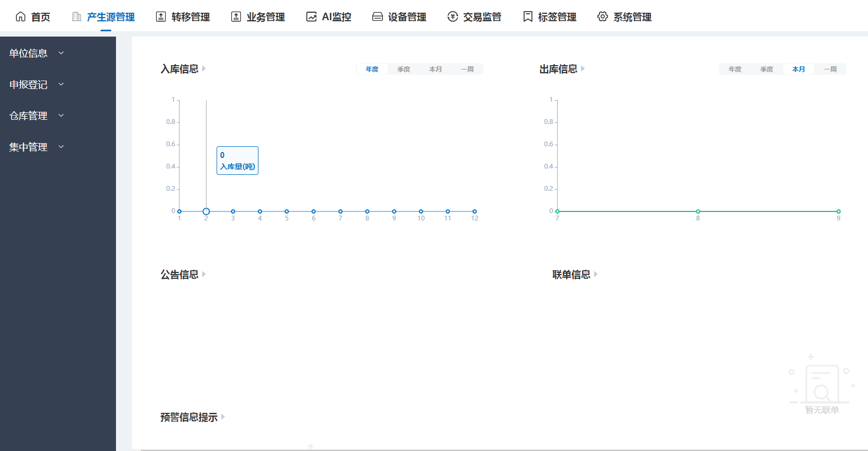Open the 预警信息提示 section link
The image size is (868, 451).
tap(189, 417)
